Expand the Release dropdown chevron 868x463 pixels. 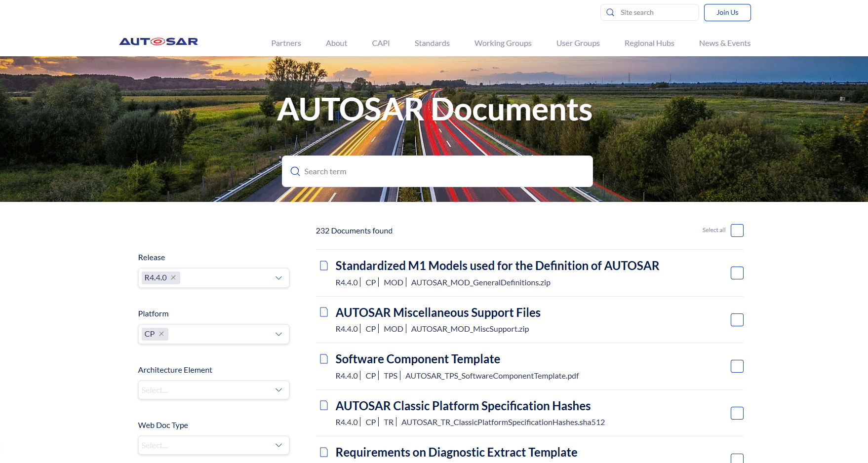tap(278, 278)
